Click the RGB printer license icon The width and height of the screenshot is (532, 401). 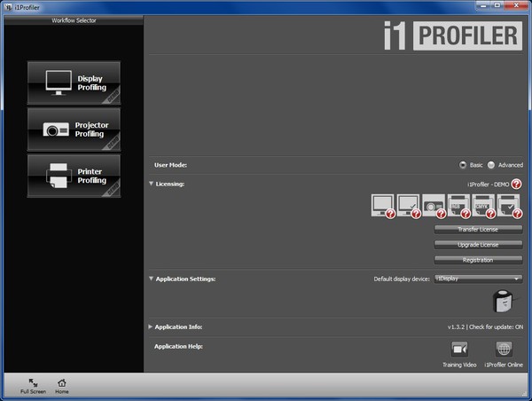(x=458, y=206)
